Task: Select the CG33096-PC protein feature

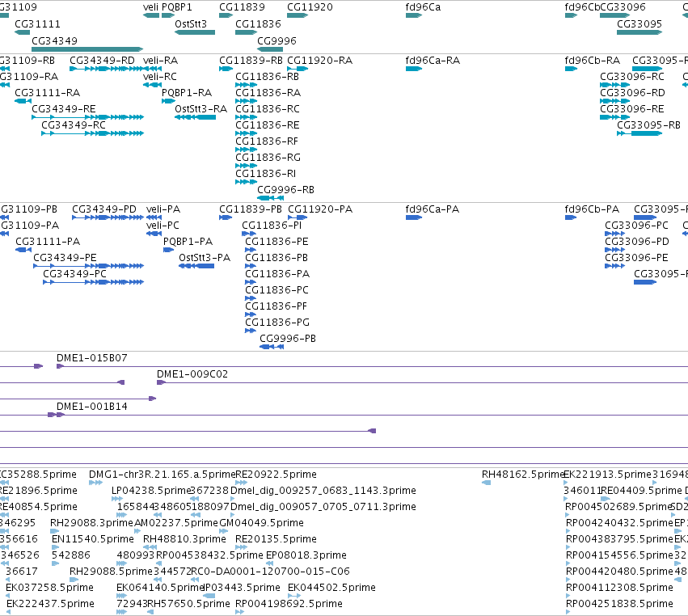Action: pos(637,226)
